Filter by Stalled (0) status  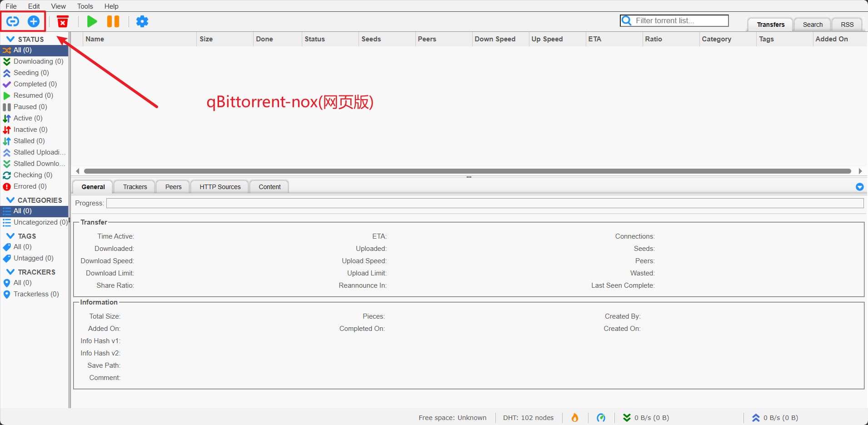(34, 141)
